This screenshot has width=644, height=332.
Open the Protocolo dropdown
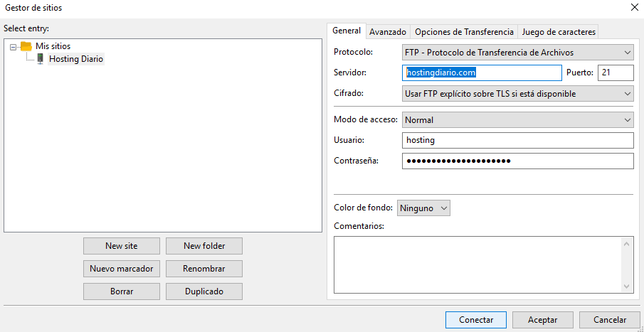tap(517, 53)
